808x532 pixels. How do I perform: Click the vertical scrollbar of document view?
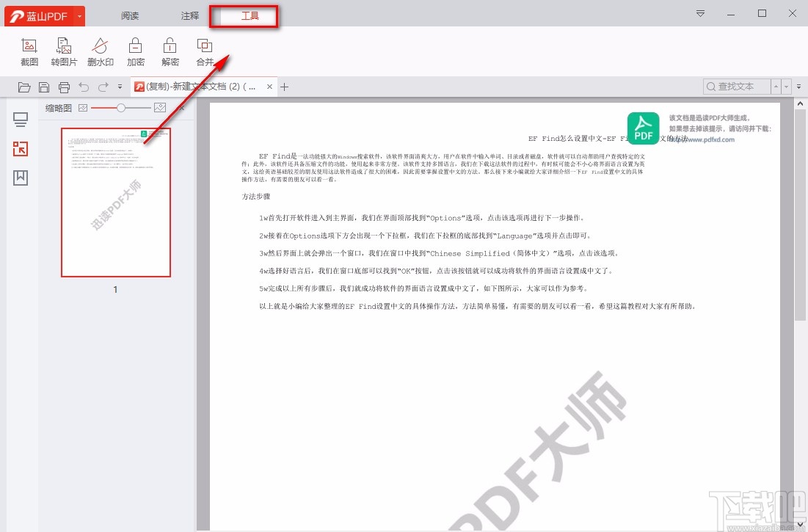point(800,214)
